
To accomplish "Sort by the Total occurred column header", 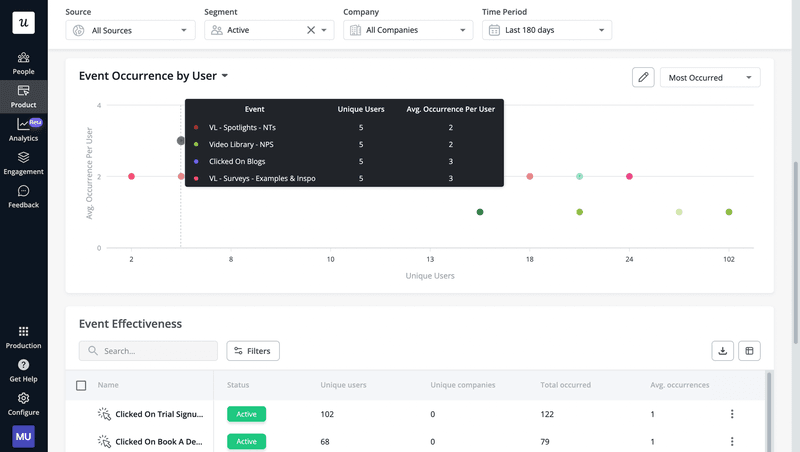I will (x=565, y=385).
